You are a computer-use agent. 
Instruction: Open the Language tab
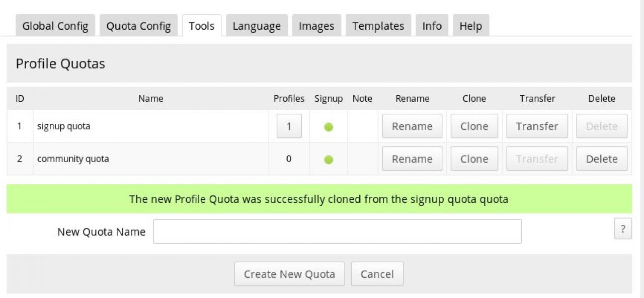[x=257, y=26]
